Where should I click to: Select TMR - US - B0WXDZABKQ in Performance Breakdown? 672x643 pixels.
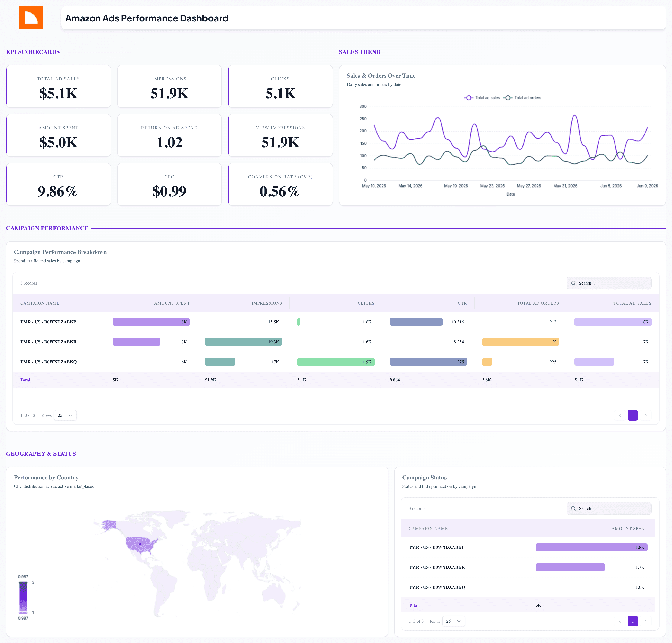[x=48, y=362]
